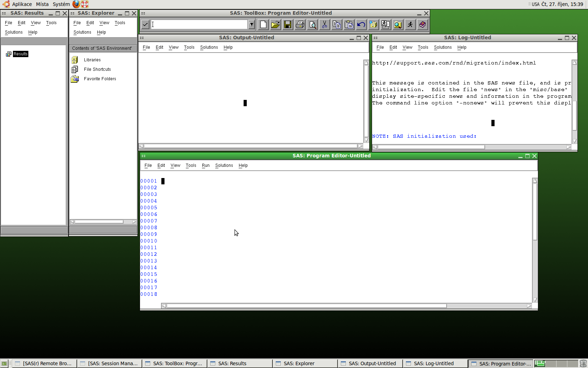Click the New document icon in ToolBox
Screen dimensions: 588x368
(263, 25)
